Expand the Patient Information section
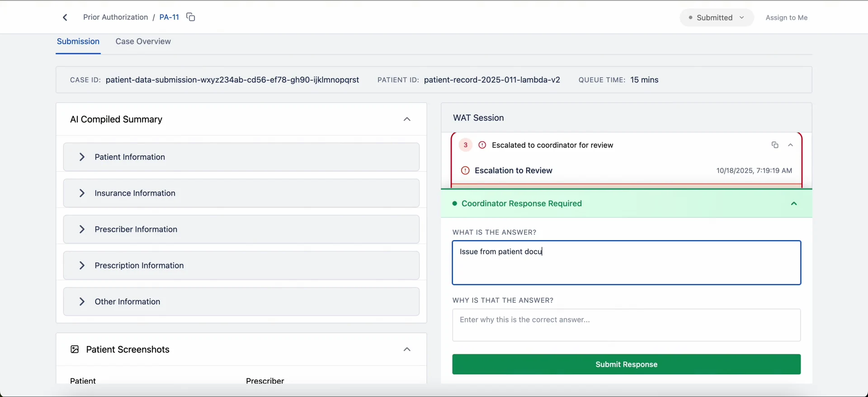Screen dimensions: 868x397 [x=241, y=157]
